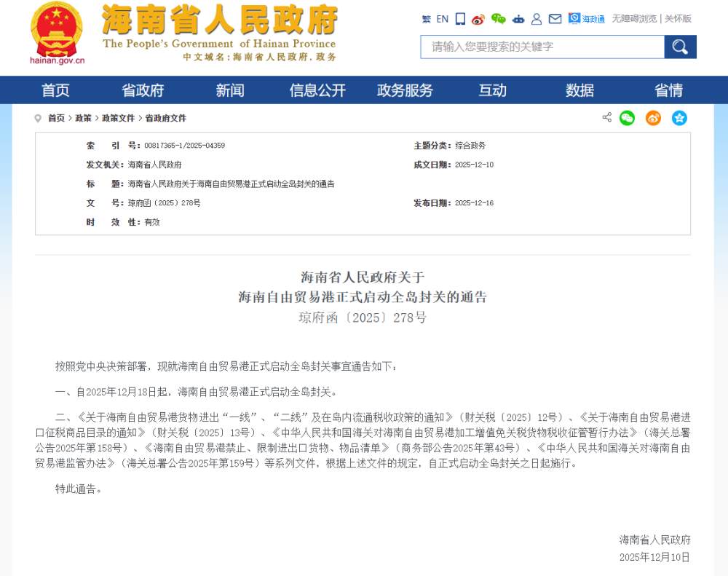Share via the blue QQ Zone star icon
Image resolution: width=728 pixels, height=576 pixels.
(679, 117)
